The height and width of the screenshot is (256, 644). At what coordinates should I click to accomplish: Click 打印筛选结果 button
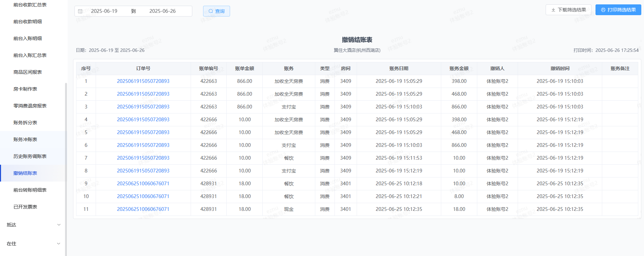pos(618,10)
